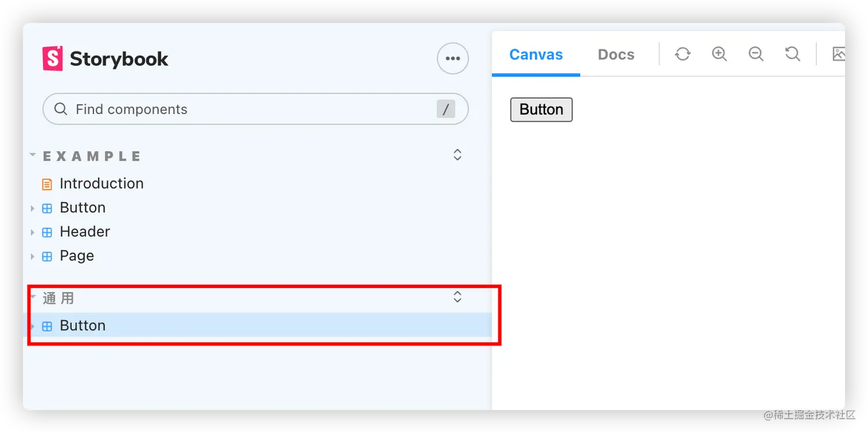The width and height of the screenshot is (868, 433).
Task: Click the rendered Button in canvas
Action: tap(541, 110)
